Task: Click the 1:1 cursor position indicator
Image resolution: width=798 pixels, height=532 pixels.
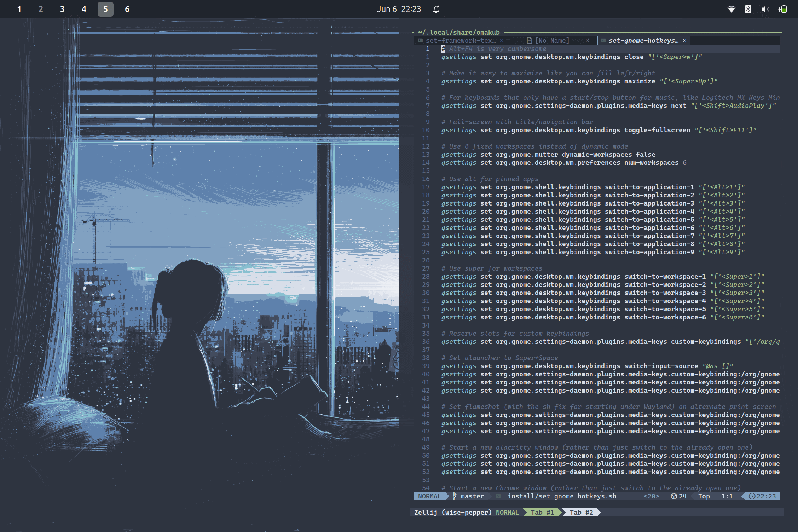Action: pyautogui.click(x=727, y=496)
